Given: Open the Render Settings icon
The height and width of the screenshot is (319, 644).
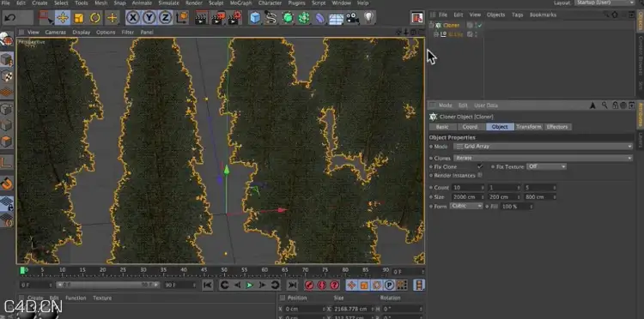Looking at the screenshot, I should (234, 18).
